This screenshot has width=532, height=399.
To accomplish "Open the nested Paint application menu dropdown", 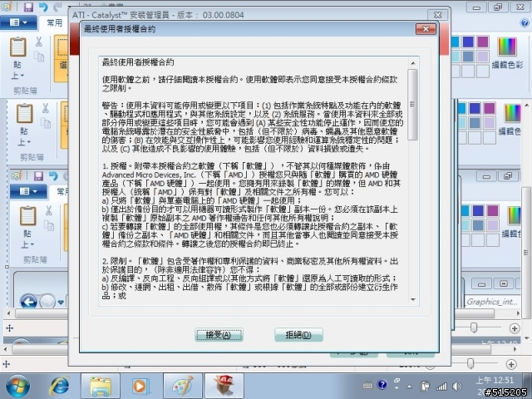I will pos(28,191).
